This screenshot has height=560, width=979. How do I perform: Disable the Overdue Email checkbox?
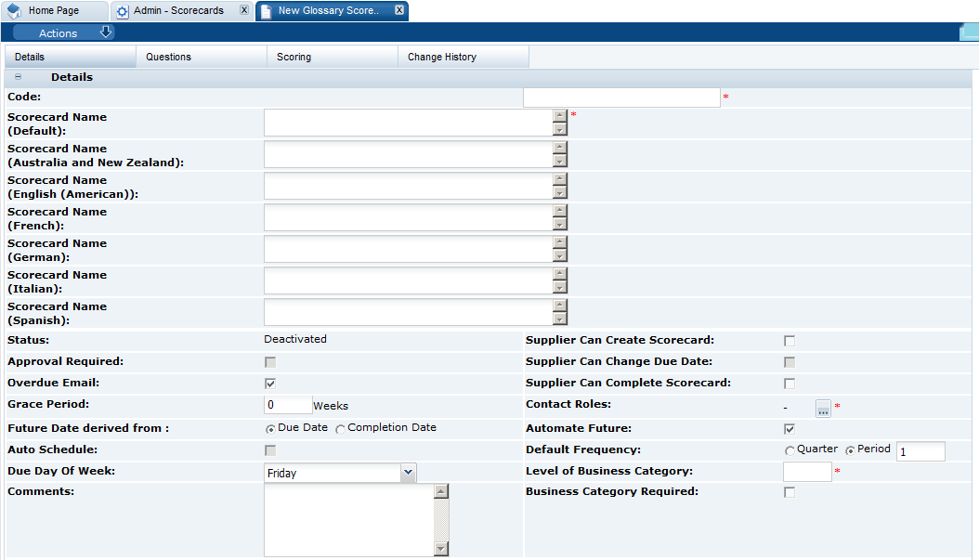coord(268,383)
